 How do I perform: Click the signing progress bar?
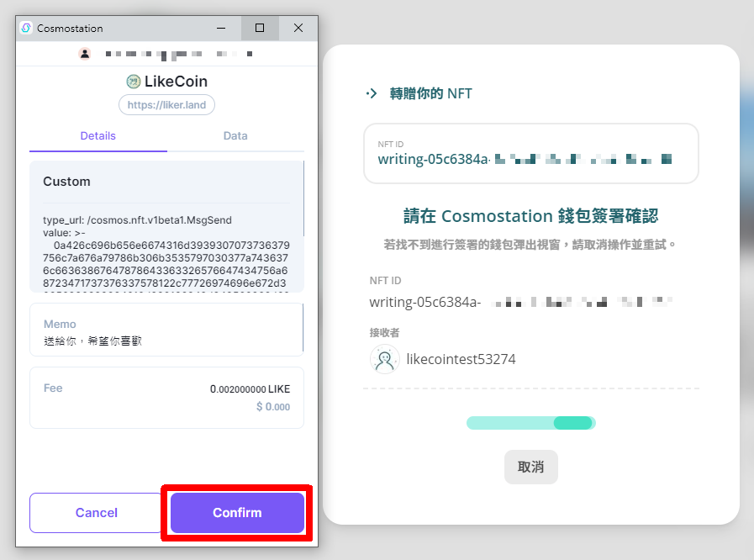pyautogui.click(x=531, y=423)
